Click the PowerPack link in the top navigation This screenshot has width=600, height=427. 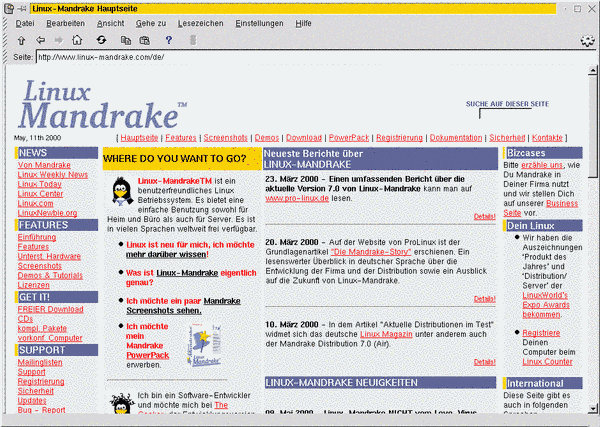348,137
